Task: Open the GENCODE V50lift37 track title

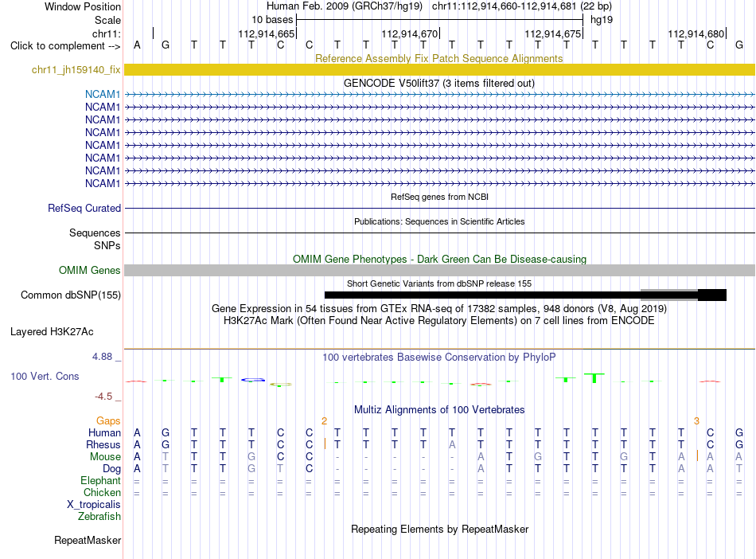Action: point(438,83)
